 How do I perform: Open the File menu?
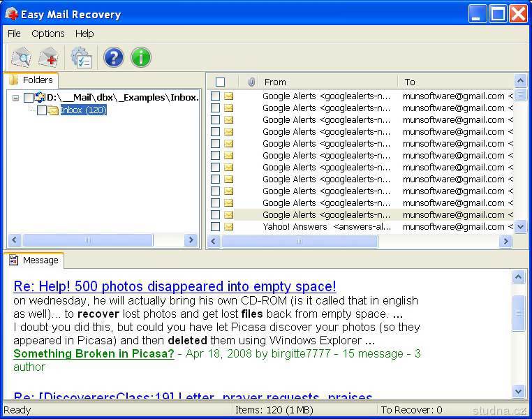(14, 34)
